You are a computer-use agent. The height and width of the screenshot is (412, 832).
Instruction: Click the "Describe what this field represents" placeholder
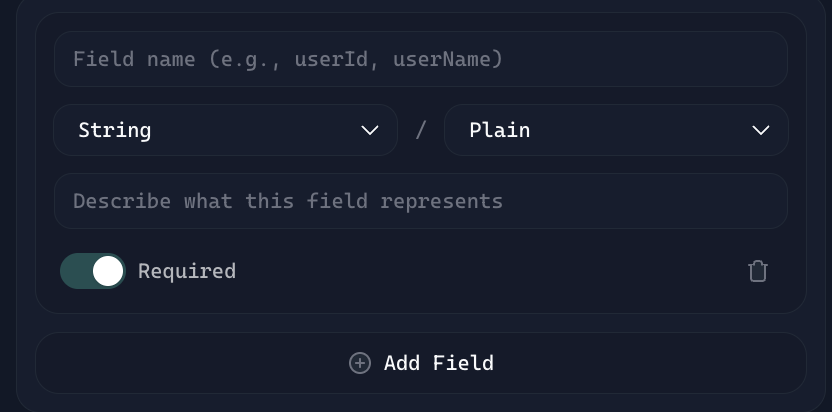(288, 201)
